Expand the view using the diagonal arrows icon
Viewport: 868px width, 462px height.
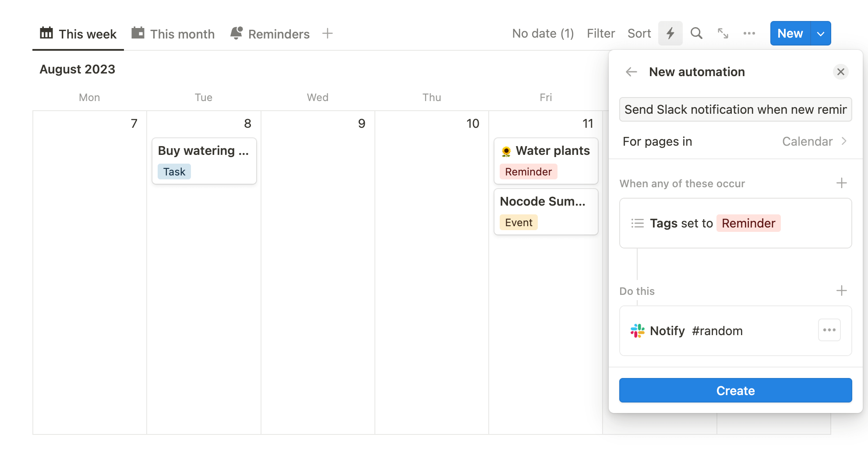point(723,33)
